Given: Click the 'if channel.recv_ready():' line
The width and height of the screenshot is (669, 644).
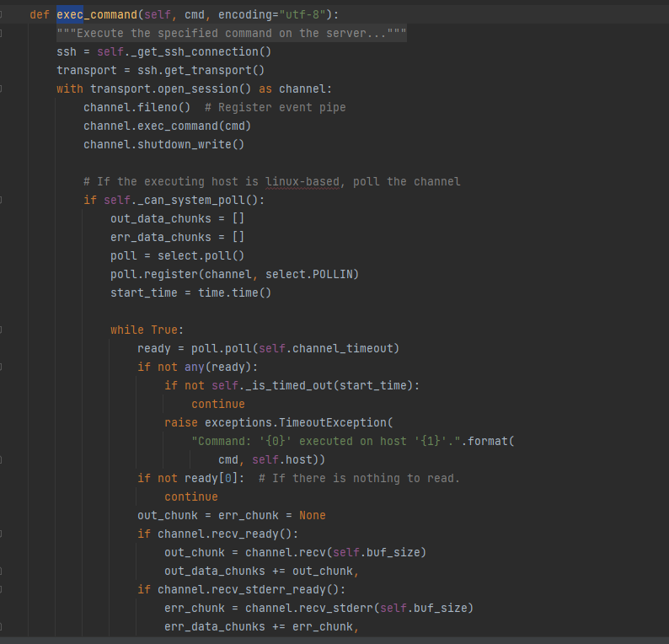Looking at the screenshot, I should point(217,534).
